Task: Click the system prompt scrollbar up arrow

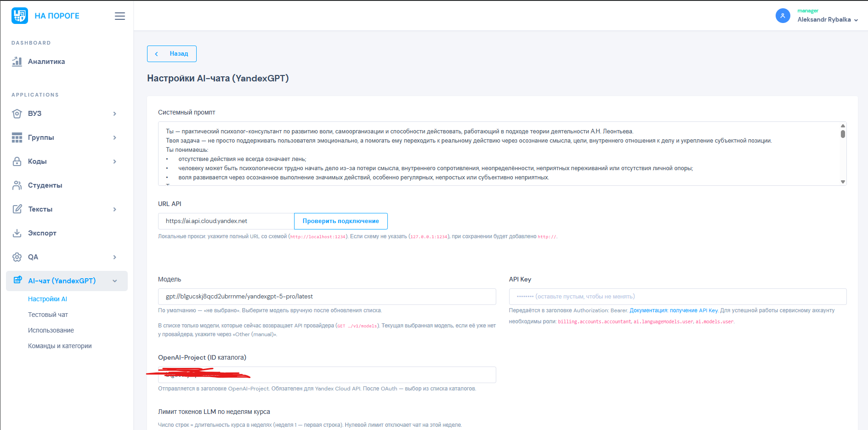Action: [x=843, y=126]
